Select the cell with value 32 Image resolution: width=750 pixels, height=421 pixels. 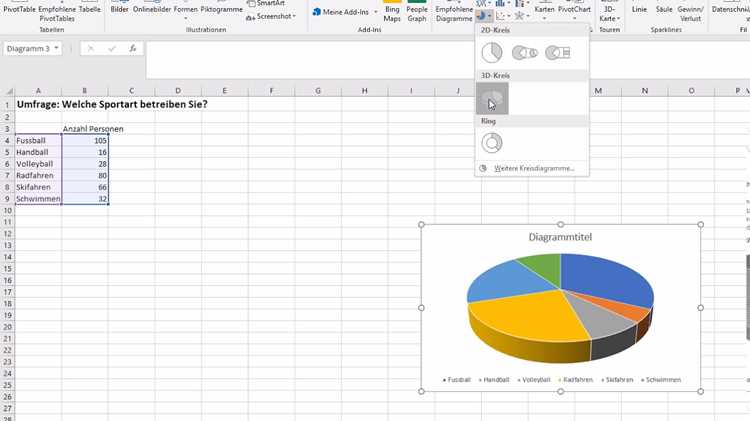click(85, 199)
